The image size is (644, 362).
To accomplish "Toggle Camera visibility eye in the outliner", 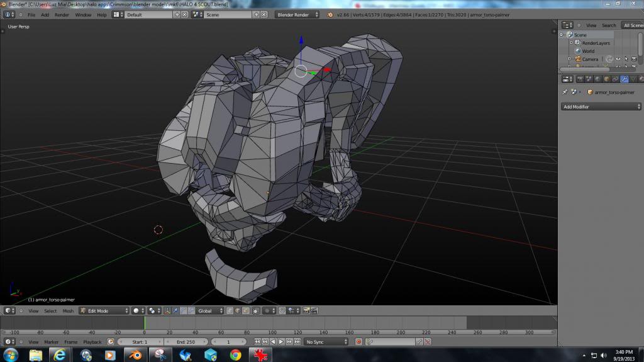I will pos(618,59).
